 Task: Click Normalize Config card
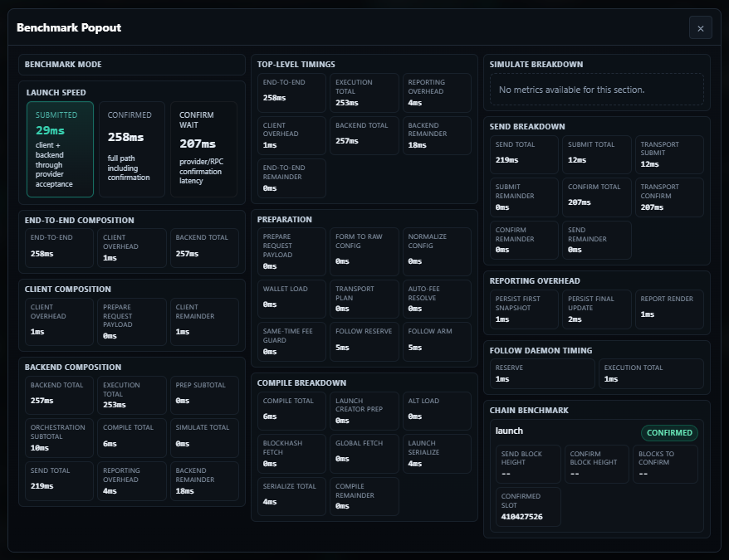pyautogui.click(x=437, y=251)
